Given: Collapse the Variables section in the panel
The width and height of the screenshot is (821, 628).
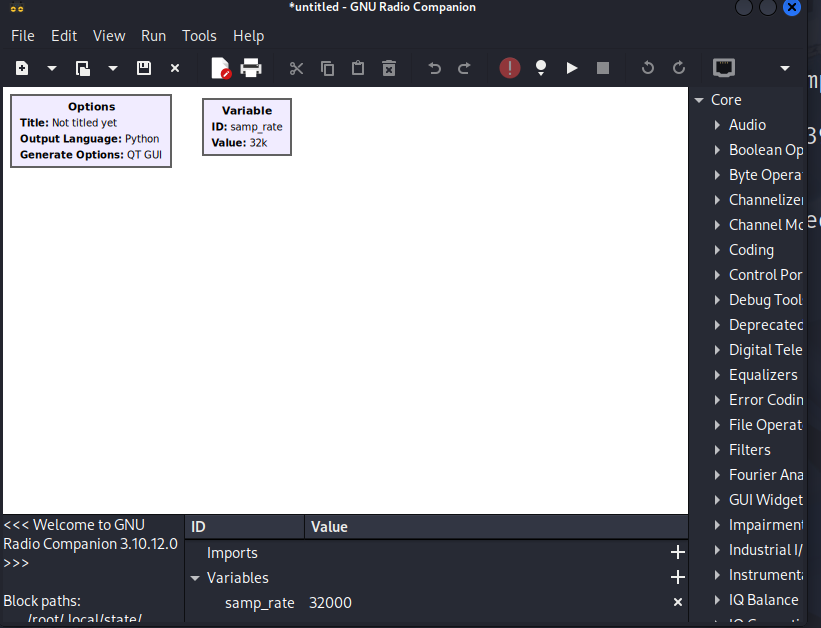Looking at the screenshot, I should point(195,578).
